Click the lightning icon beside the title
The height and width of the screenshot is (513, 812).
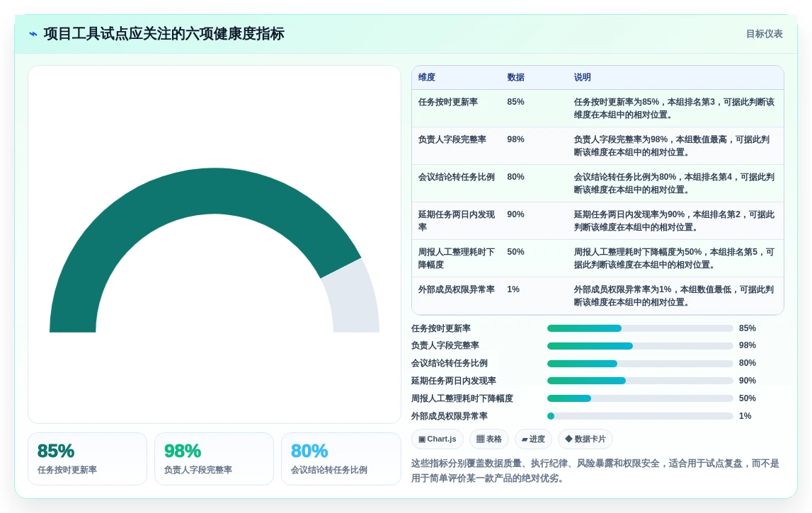[33, 34]
